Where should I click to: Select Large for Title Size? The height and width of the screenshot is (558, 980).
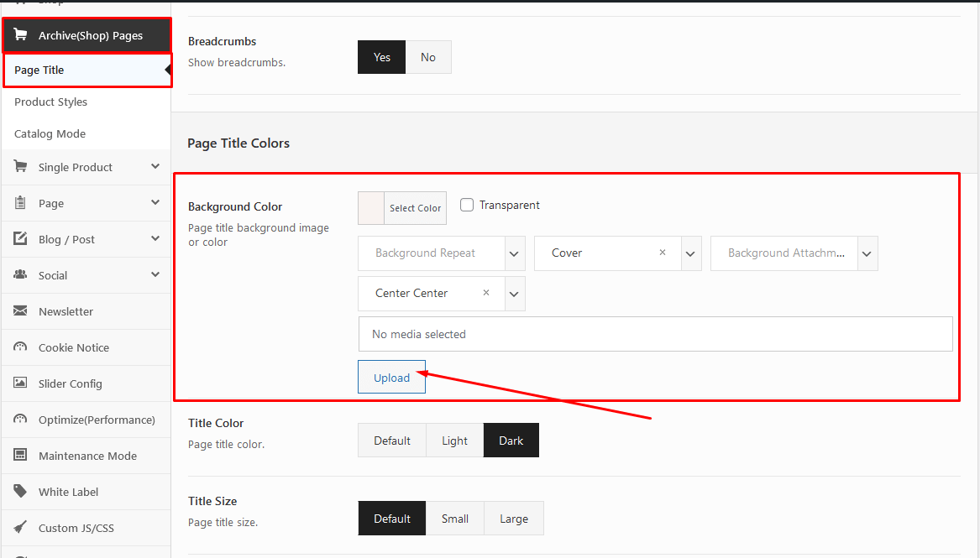(x=513, y=519)
